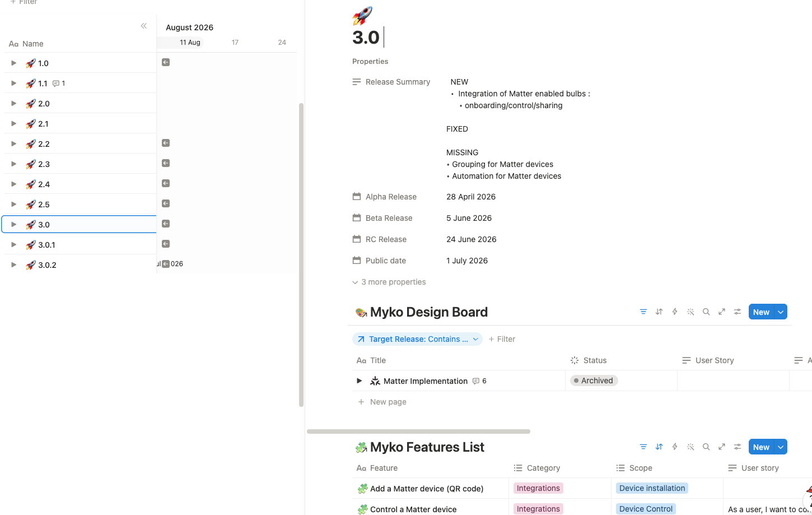
Task: Open the dropdown arrow beside New on Design Board
Action: pyautogui.click(x=781, y=312)
